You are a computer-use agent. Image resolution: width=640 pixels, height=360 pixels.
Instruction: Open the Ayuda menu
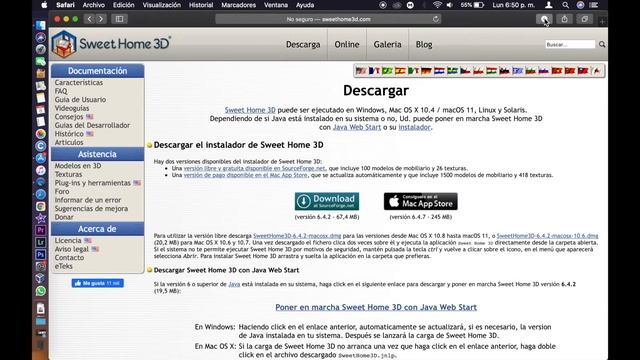click(305, 5)
